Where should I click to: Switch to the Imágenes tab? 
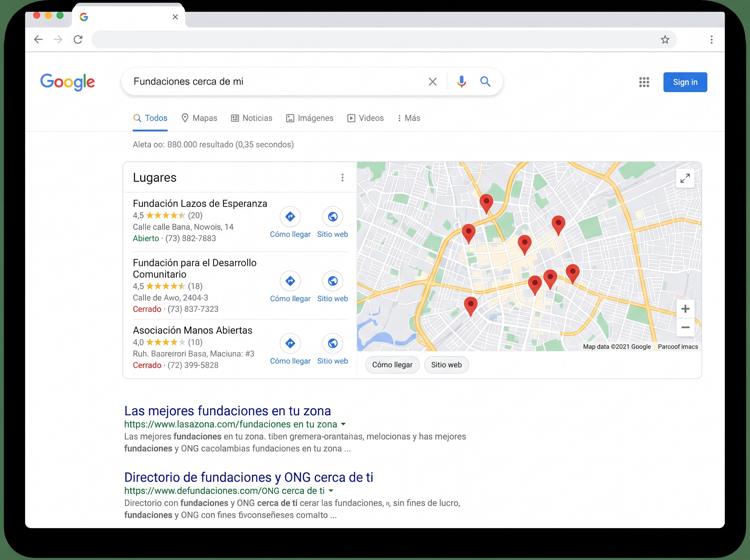pyautogui.click(x=310, y=118)
